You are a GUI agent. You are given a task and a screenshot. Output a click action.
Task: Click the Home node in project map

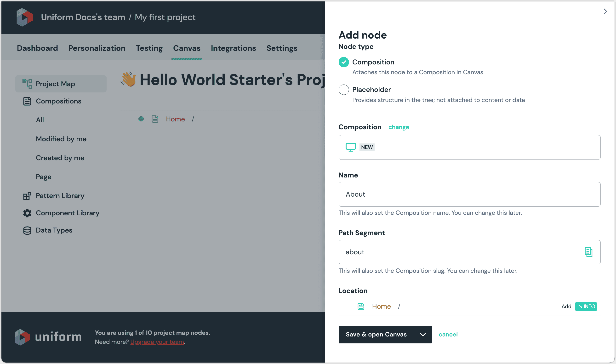(175, 119)
